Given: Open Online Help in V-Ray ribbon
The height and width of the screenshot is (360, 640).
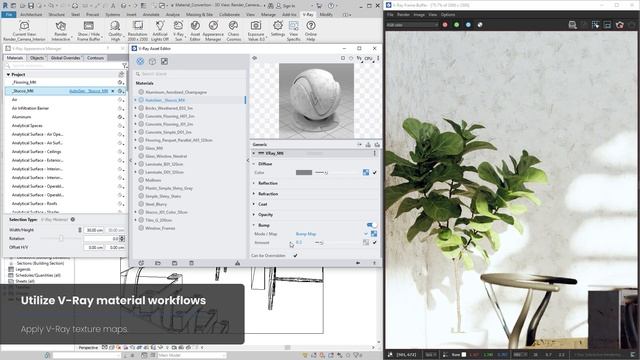Looking at the screenshot, I should click(311, 31).
